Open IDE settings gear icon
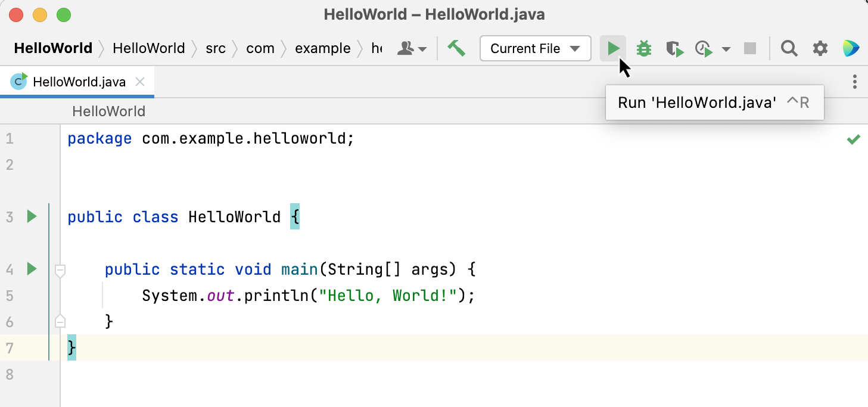Viewport: 868px width, 407px height. tap(820, 48)
